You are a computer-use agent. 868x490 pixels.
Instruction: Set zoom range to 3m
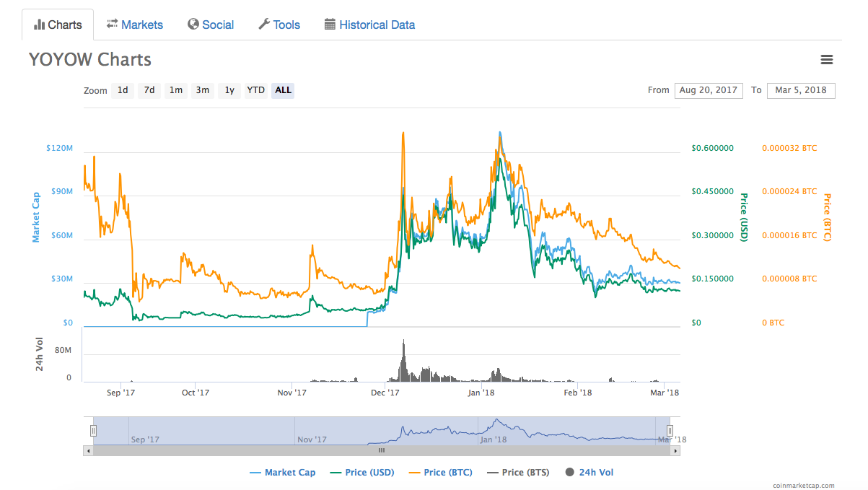202,90
